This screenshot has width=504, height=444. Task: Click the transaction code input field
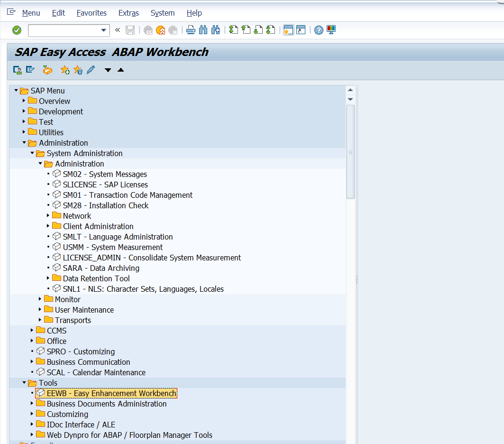coord(64,30)
